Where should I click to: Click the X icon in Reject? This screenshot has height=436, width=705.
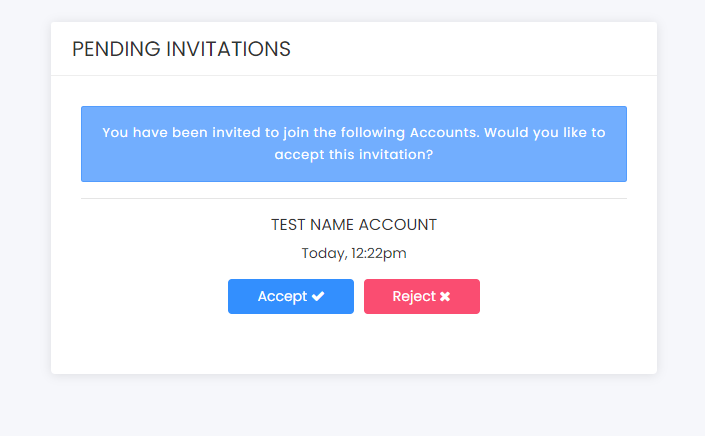(x=445, y=296)
